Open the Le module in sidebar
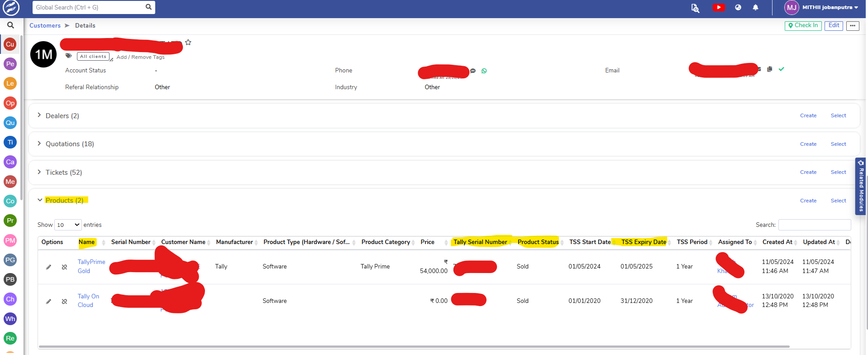This screenshot has height=355, width=868. coord(10,83)
